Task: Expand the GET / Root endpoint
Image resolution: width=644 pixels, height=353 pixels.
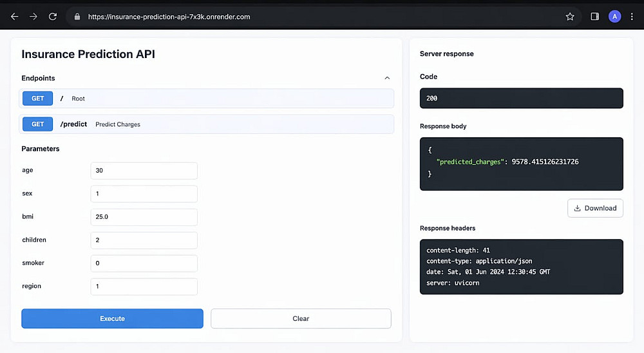Action: tap(206, 99)
